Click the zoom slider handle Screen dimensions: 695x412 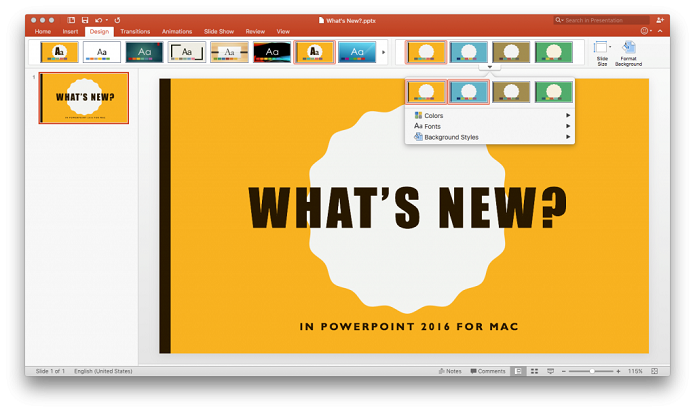click(x=592, y=371)
